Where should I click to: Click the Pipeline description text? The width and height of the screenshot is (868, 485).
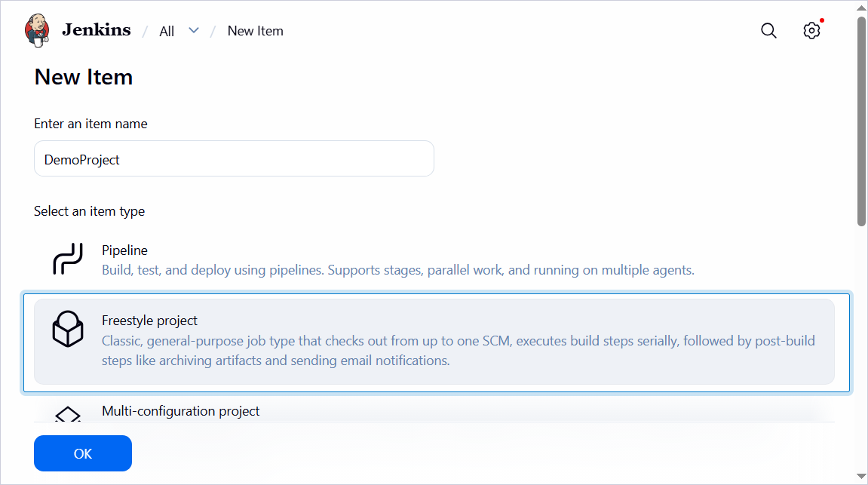point(398,270)
